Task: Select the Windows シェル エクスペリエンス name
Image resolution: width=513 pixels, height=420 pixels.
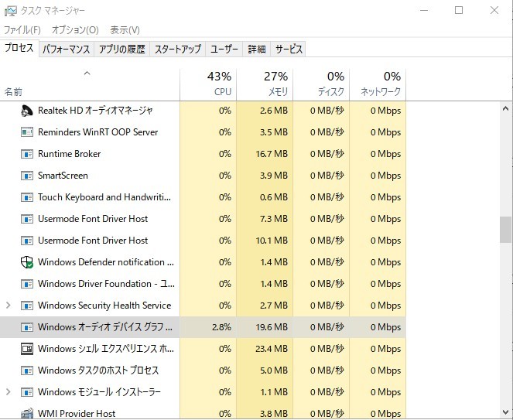Action: point(106,349)
